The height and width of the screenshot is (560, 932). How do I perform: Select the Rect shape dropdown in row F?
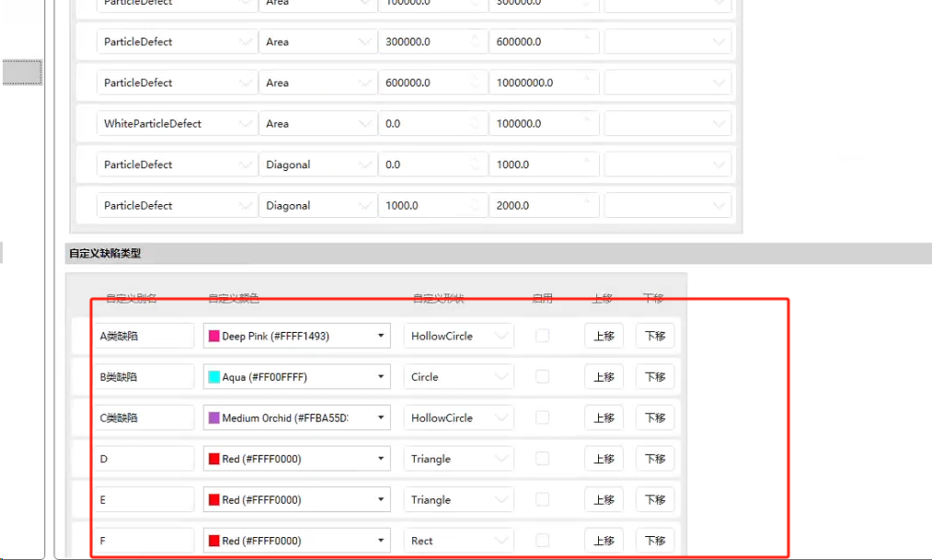[x=458, y=541]
